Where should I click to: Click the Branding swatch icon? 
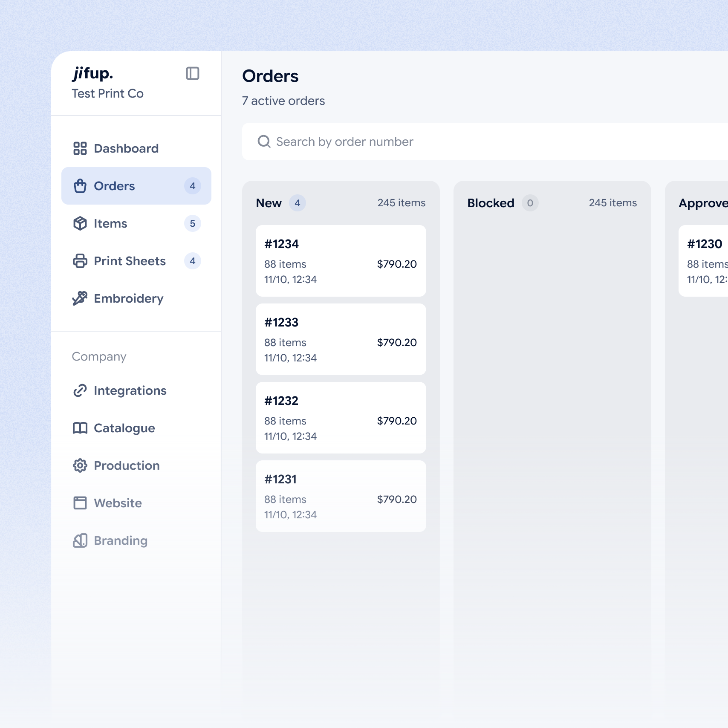tap(80, 540)
